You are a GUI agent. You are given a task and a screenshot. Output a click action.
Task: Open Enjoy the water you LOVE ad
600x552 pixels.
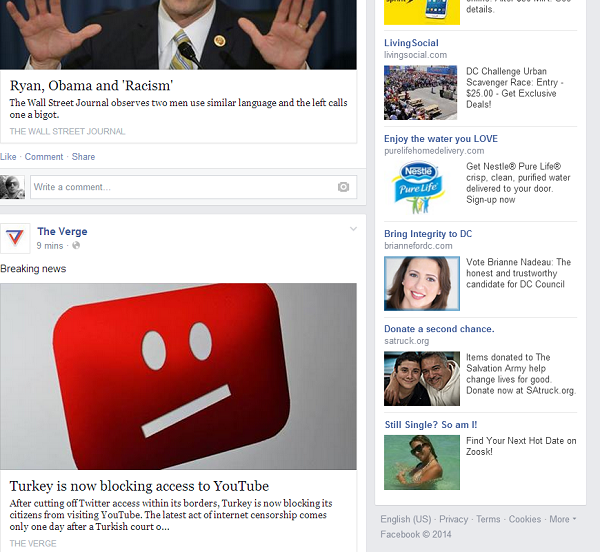click(x=441, y=139)
